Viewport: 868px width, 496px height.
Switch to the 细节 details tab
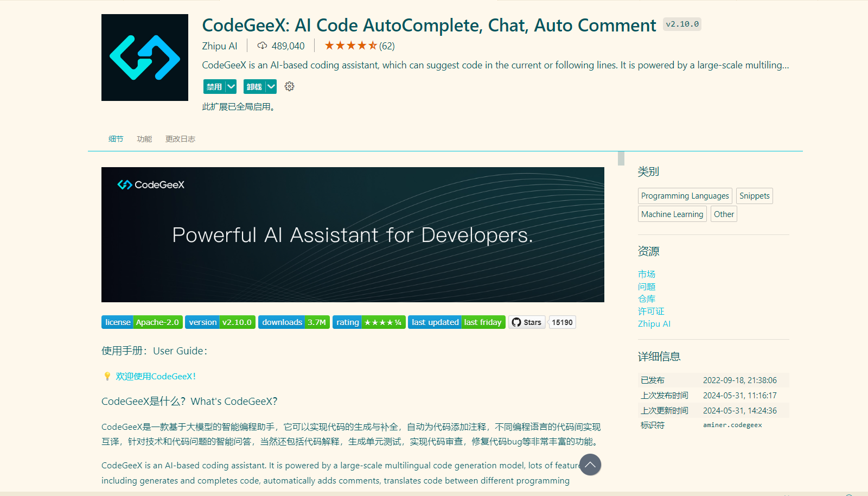click(116, 139)
